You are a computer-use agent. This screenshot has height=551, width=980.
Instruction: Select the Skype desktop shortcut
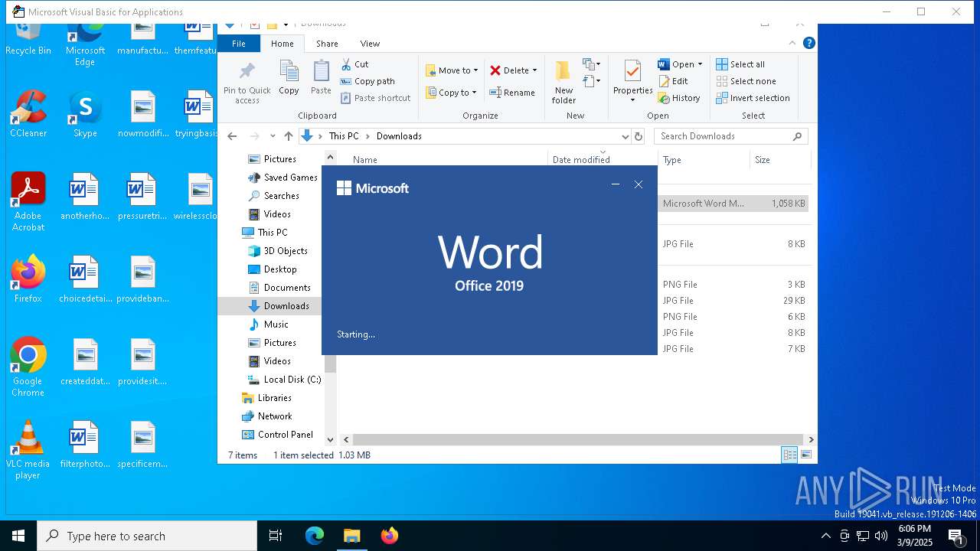[x=85, y=114]
